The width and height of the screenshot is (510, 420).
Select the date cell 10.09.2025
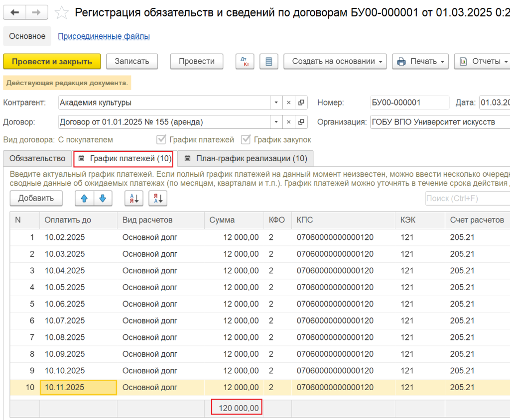78,354
